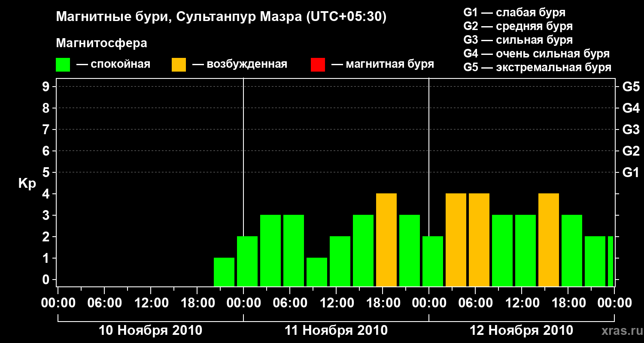Click the '11 Ноября 2010' date label
644x343 pixels.
click(336, 331)
